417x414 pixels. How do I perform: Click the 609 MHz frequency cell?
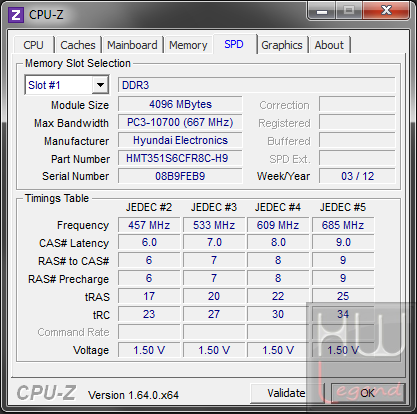278,225
